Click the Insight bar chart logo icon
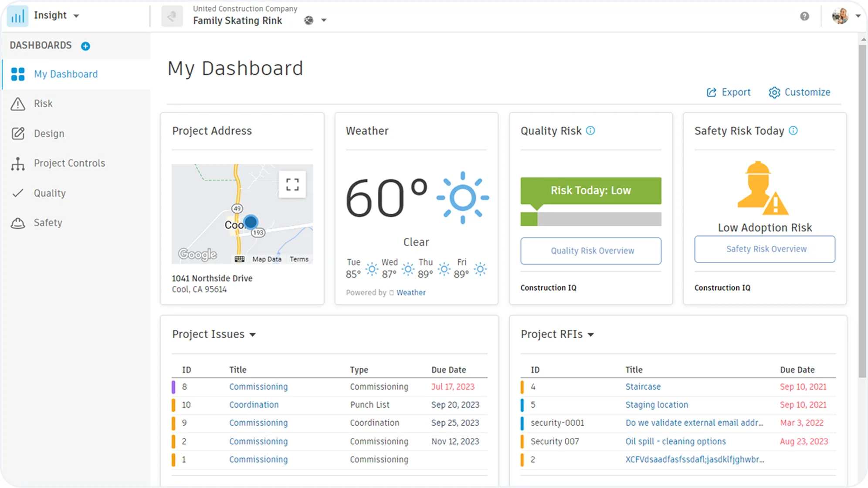This screenshot has width=868, height=488. click(x=17, y=16)
